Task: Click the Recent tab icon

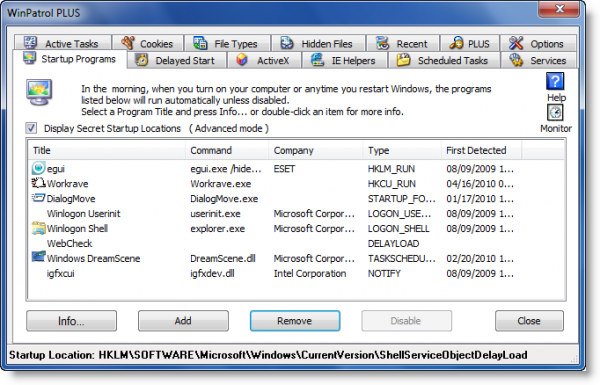Action: [x=382, y=43]
